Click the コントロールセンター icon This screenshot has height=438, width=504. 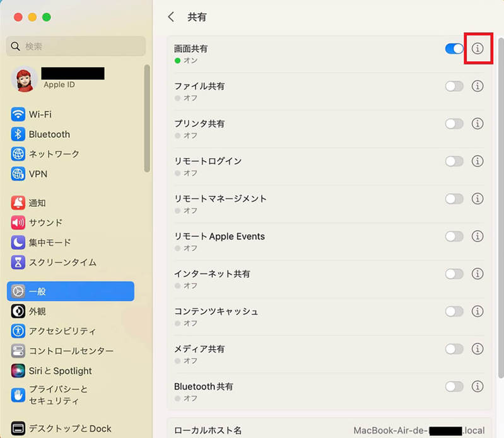pos(18,351)
